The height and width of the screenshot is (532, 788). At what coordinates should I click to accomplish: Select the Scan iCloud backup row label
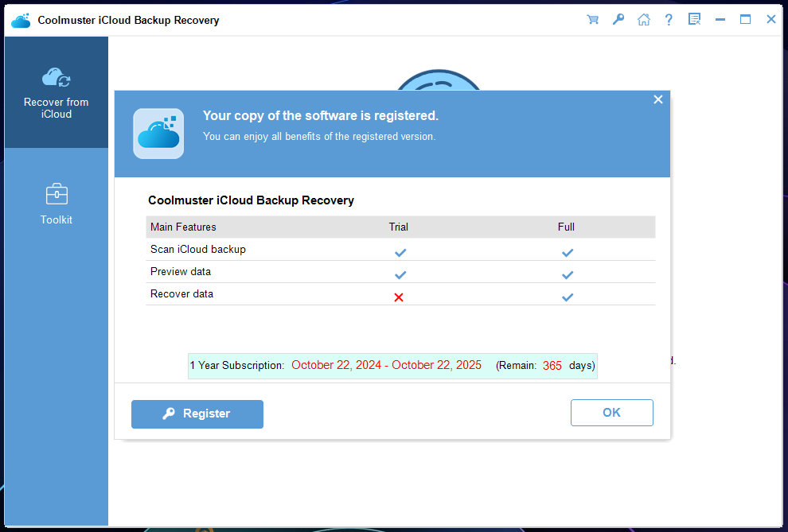click(x=198, y=249)
